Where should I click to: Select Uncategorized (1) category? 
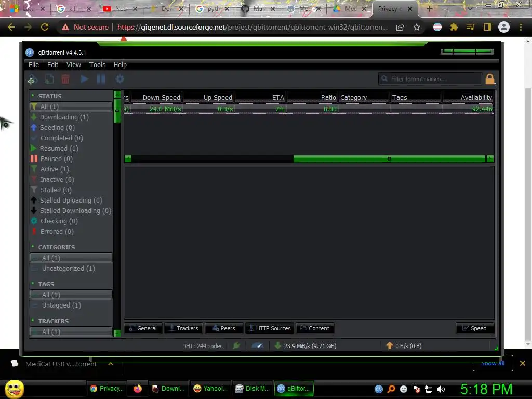(x=71, y=269)
